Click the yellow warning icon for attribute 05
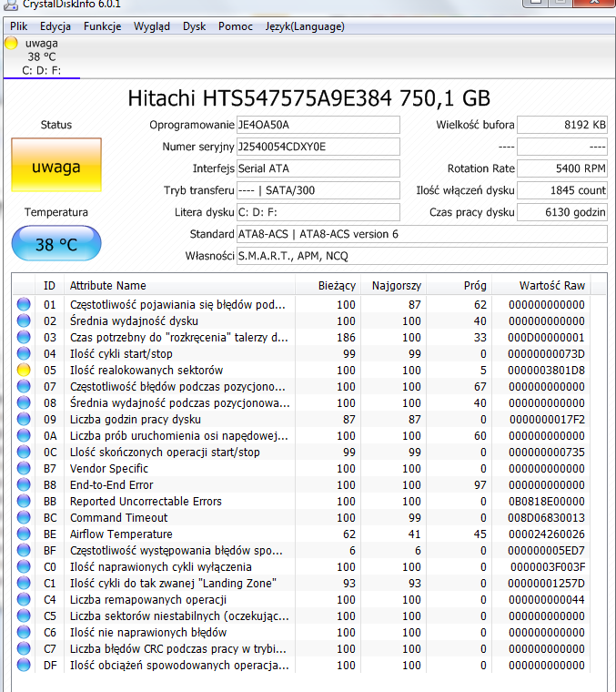 tap(24, 370)
